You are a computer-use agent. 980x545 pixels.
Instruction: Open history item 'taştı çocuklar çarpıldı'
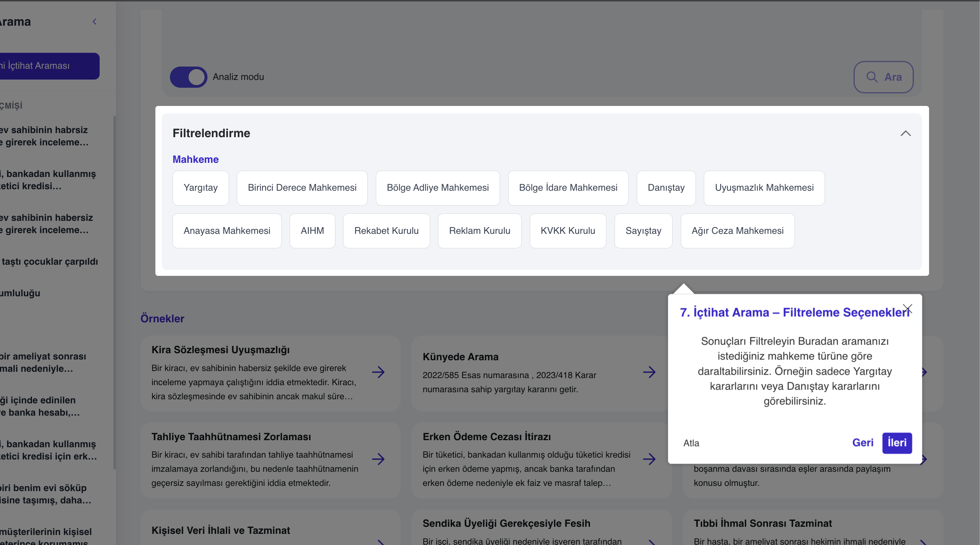coord(49,262)
